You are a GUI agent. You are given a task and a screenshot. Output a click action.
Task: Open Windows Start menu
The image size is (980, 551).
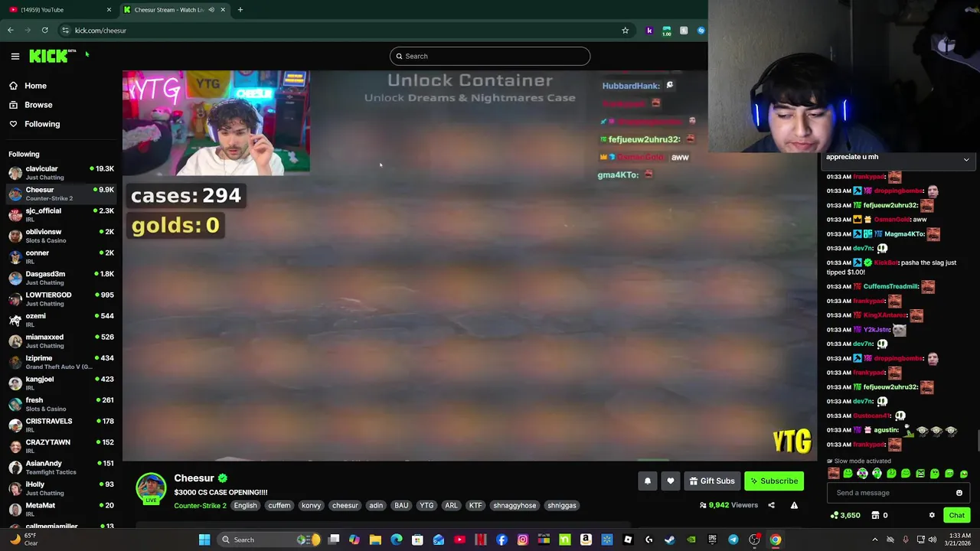point(204,540)
